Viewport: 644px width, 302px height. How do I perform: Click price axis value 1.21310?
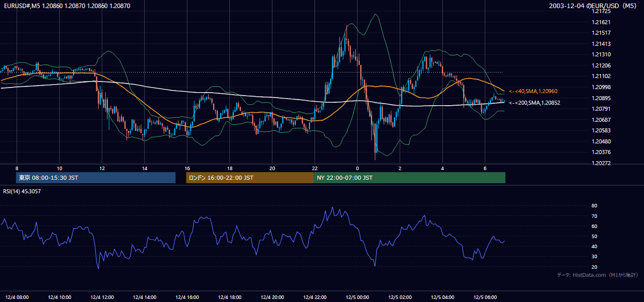[x=602, y=54]
